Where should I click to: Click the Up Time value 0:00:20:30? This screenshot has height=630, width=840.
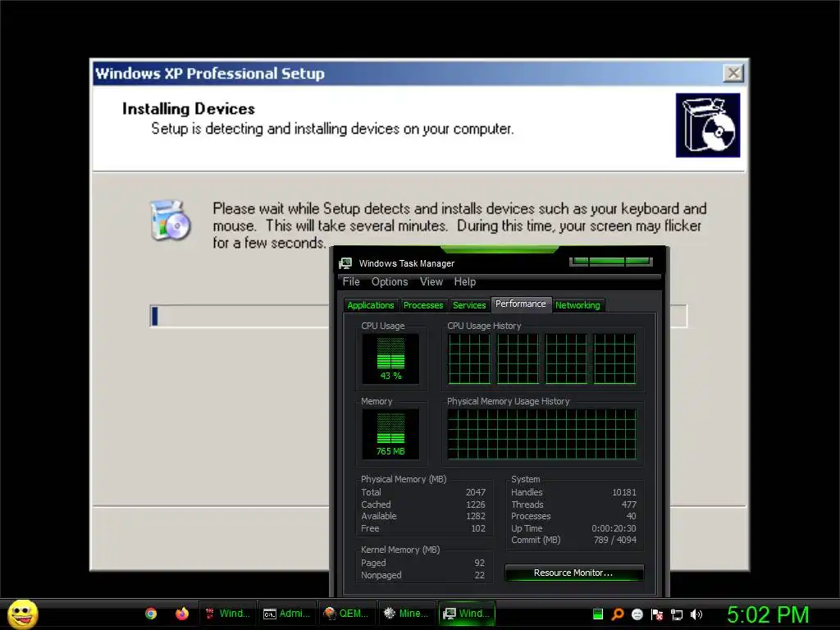coord(614,529)
